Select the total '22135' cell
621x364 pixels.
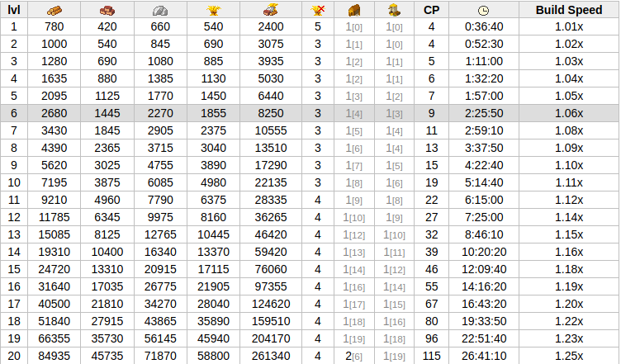click(x=271, y=182)
